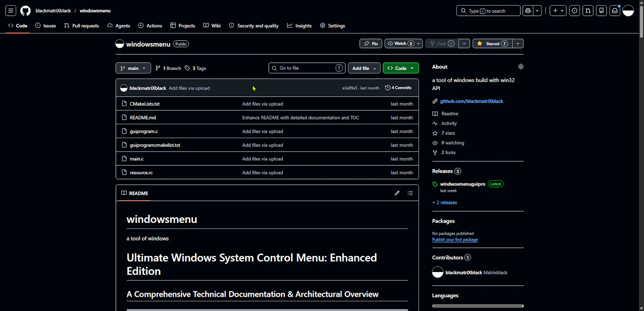Switch to the Pull requests tab
The width and height of the screenshot is (644, 311).
tap(81, 26)
